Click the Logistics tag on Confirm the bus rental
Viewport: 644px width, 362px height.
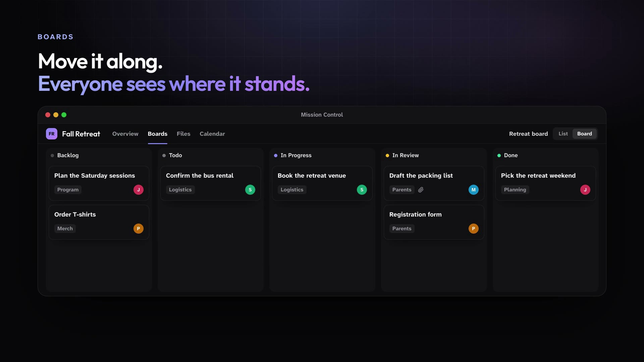point(180,190)
